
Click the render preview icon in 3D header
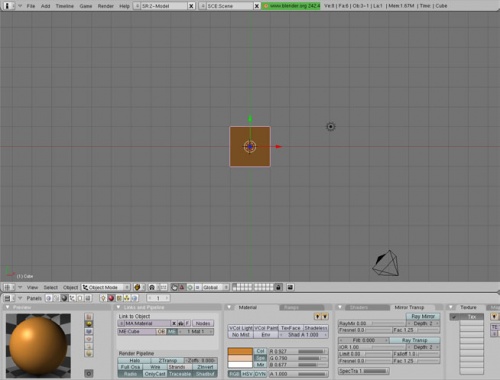[290, 287]
